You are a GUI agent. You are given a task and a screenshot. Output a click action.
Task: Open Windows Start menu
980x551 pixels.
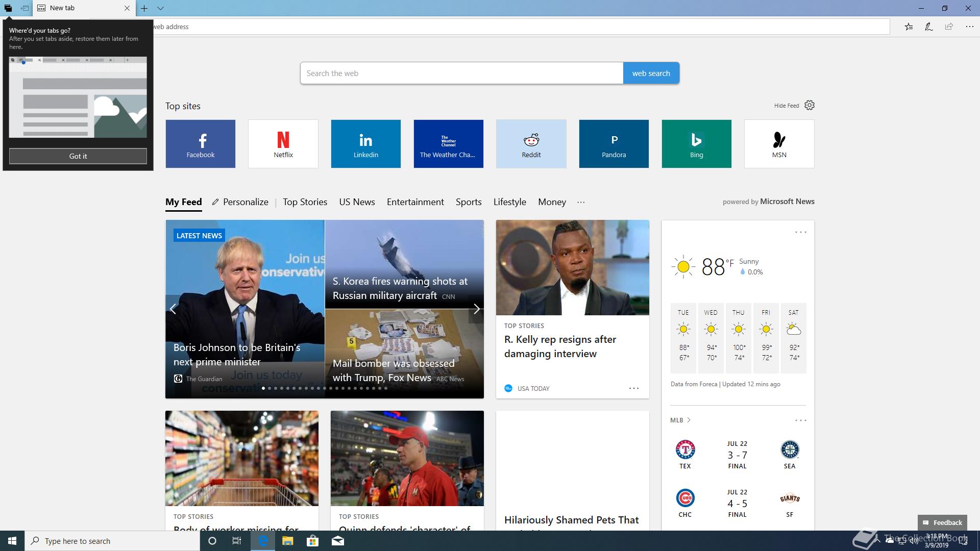[12, 541]
